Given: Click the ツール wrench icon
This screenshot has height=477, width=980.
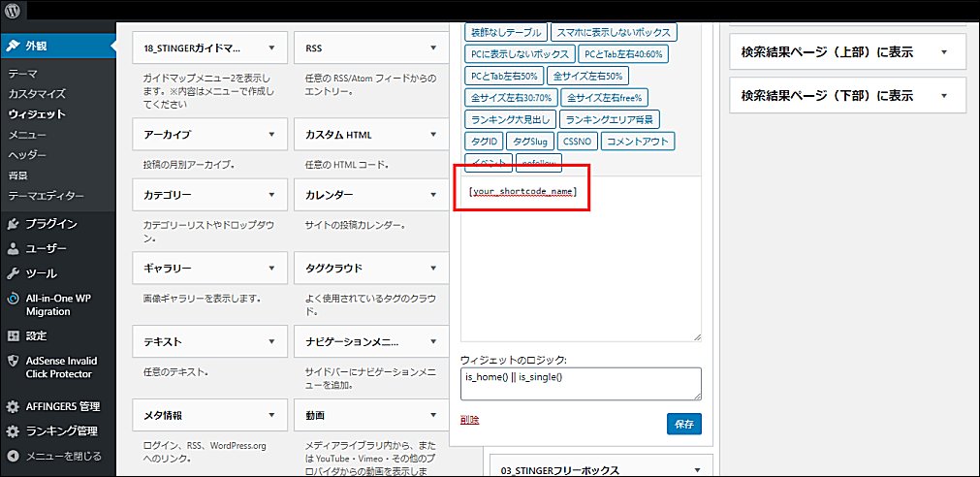Looking at the screenshot, I should [x=14, y=273].
